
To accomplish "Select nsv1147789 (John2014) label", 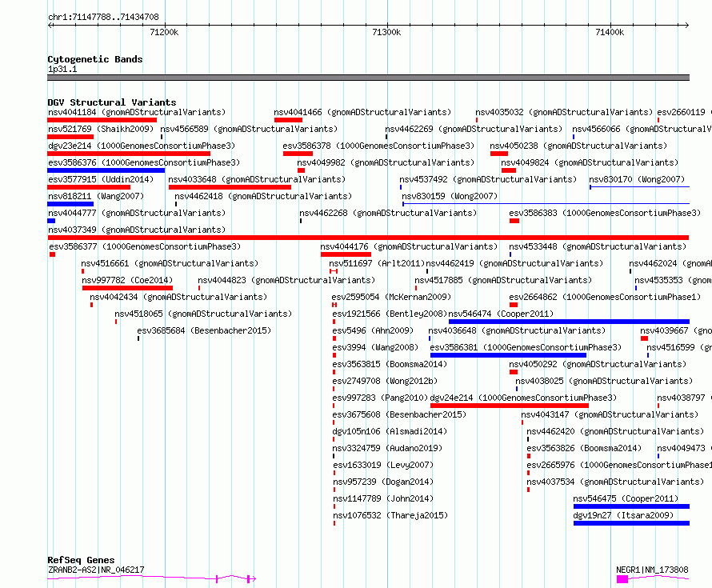I will coord(383,498).
